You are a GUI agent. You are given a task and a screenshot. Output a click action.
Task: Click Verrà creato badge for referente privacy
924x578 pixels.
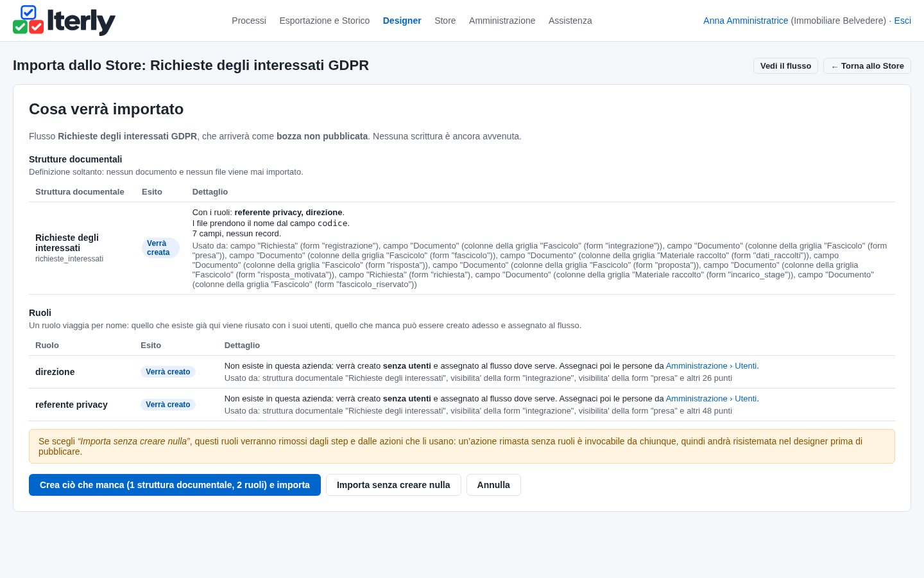[x=168, y=405]
